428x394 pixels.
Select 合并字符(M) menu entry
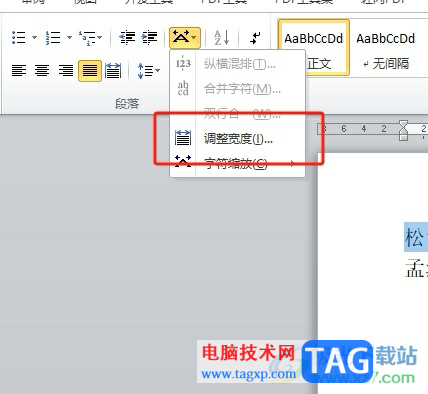click(237, 89)
